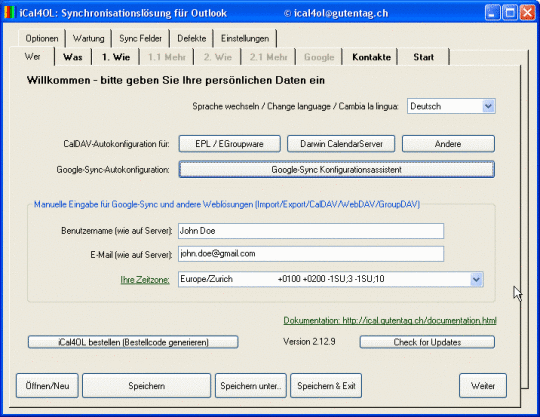The height and width of the screenshot is (417, 540).
Task: Click into the Benutzername field
Action: click(x=311, y=231)
